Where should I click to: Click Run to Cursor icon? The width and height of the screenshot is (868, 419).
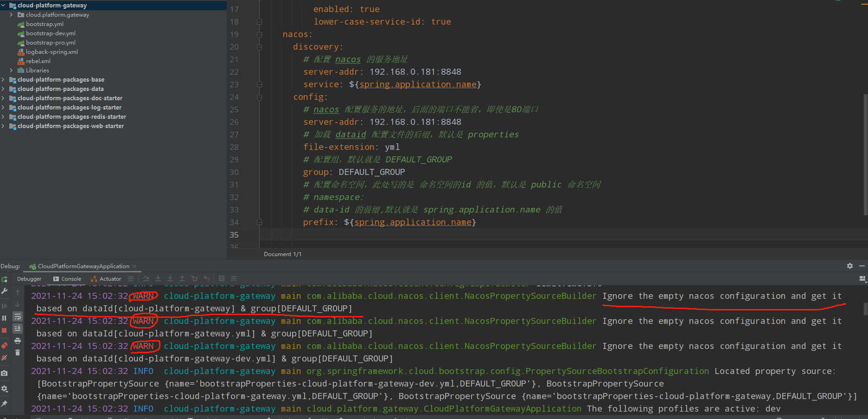(206, 279)
